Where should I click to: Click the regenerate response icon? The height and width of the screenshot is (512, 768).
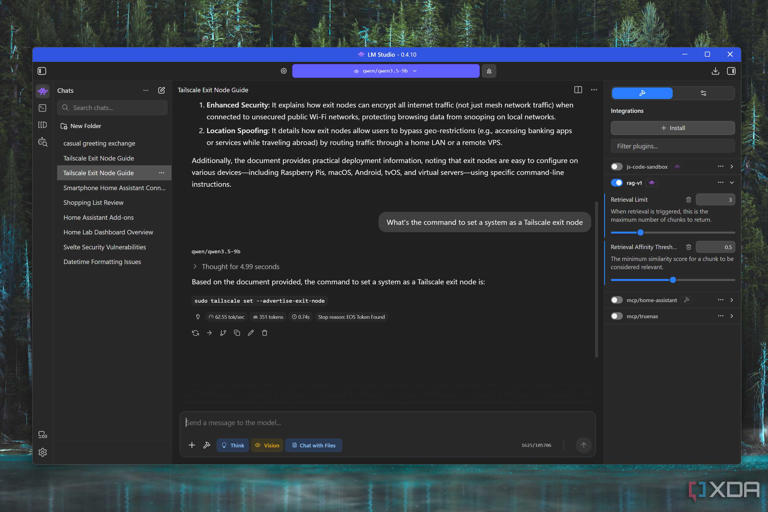tap(195, 333)
